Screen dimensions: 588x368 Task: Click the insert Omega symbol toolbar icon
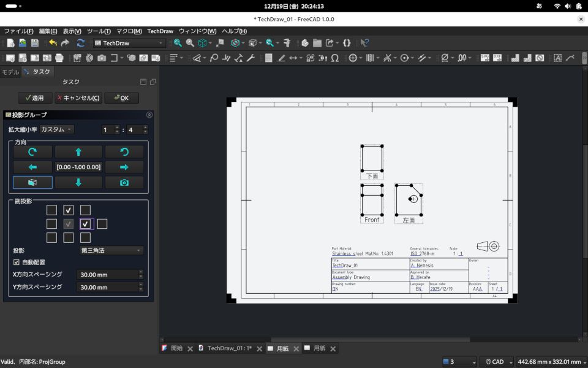pyautogui.click(x=335, y=58)
